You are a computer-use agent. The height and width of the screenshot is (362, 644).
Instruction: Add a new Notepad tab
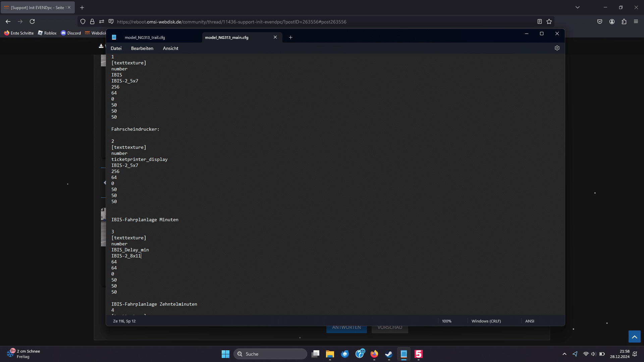tap(290, 38)
